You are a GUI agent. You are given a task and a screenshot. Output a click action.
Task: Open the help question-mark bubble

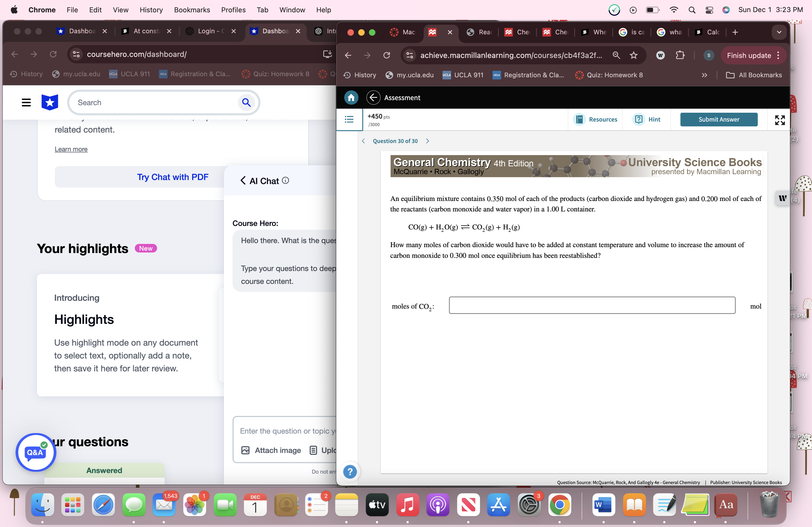point(350,471)
